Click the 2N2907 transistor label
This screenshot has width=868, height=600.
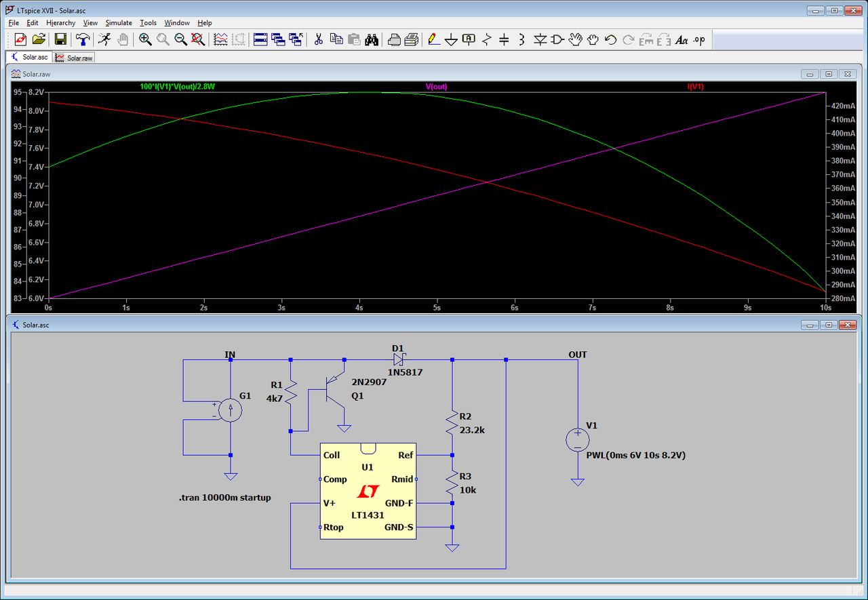(x=369, y=382)
